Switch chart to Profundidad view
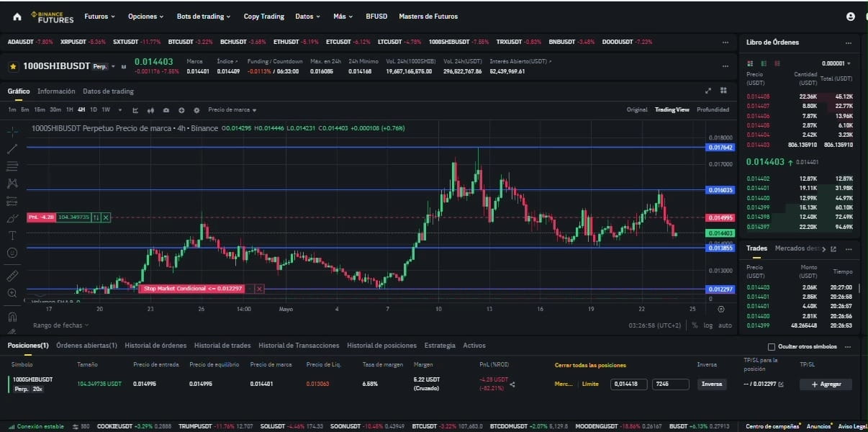 (713, 110)
